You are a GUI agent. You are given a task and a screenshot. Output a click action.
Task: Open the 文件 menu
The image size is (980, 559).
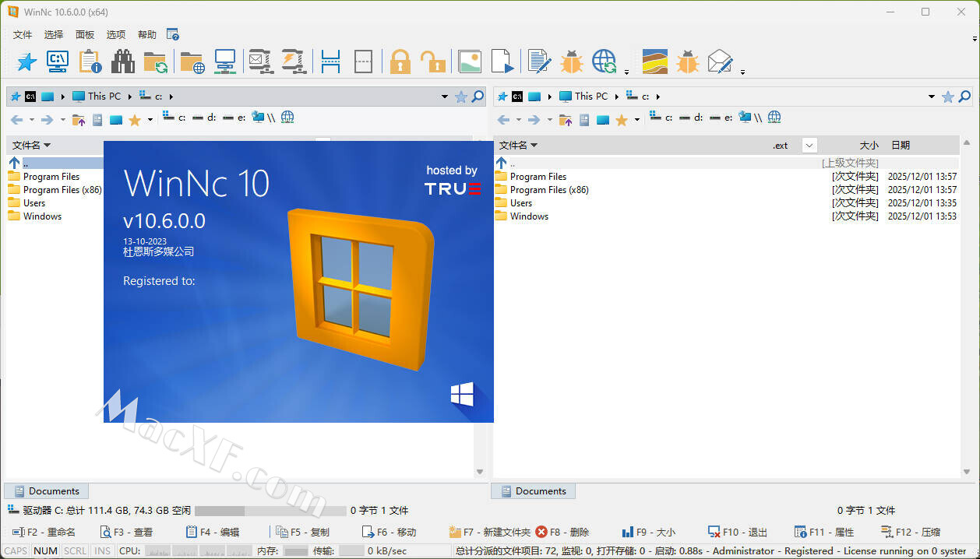23,35
